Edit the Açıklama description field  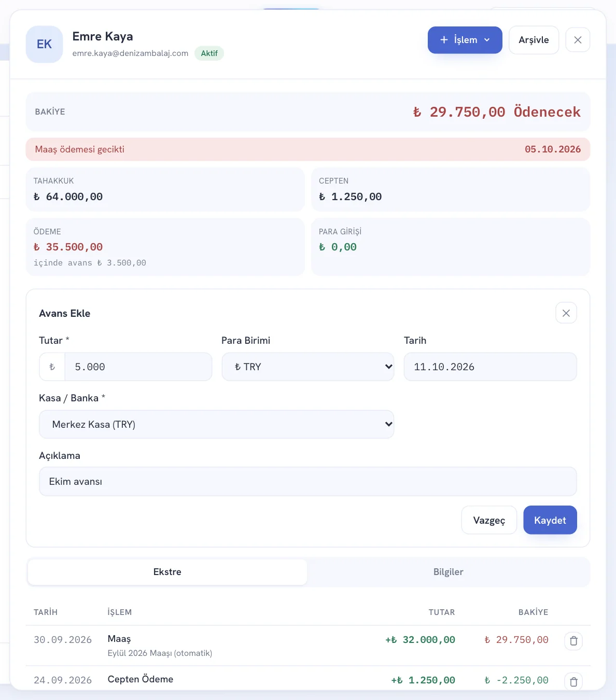coord(308,482)
